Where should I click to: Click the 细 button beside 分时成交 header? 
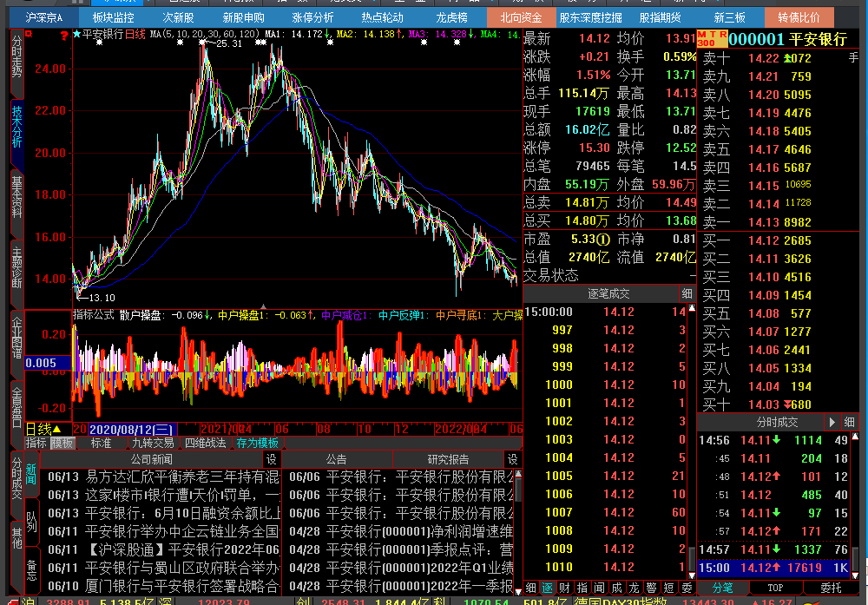tap(849, 423)
